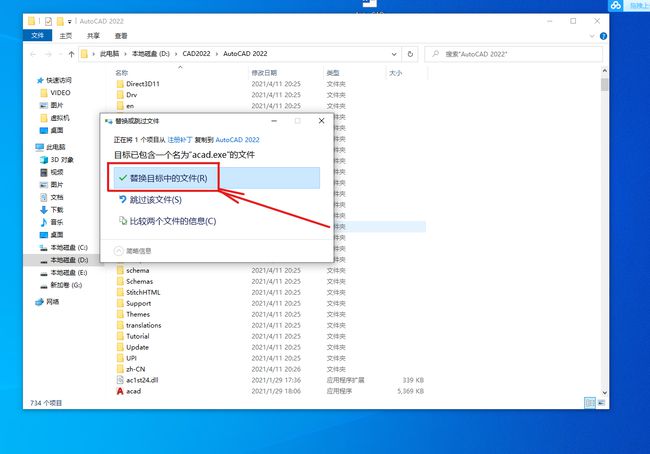
Task: Open 音乐 in sidebar
Action: point(52,222)
